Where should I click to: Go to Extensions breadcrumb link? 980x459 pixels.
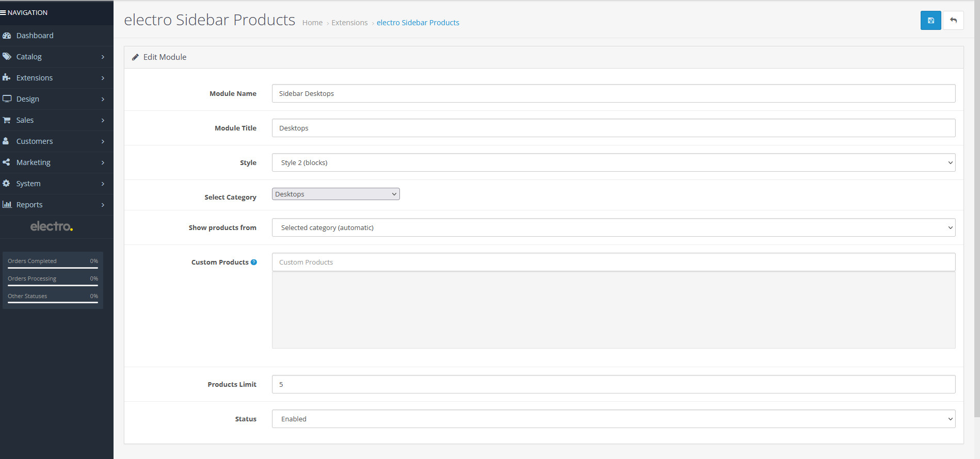click(349, 23)
